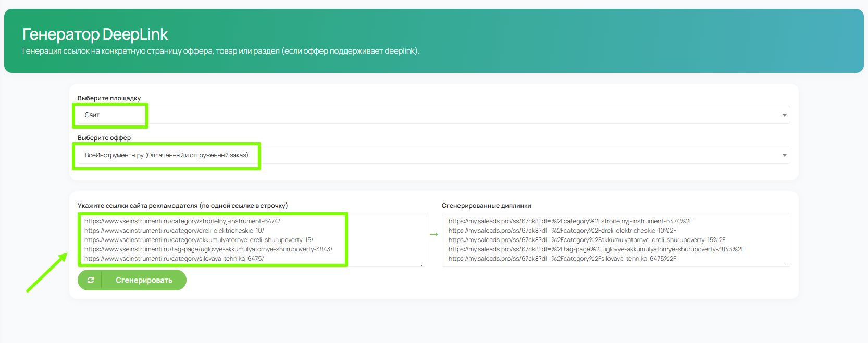Open the "Выберите площадку" dropdown arrow
Screen dimensions: 868x343
784,115
